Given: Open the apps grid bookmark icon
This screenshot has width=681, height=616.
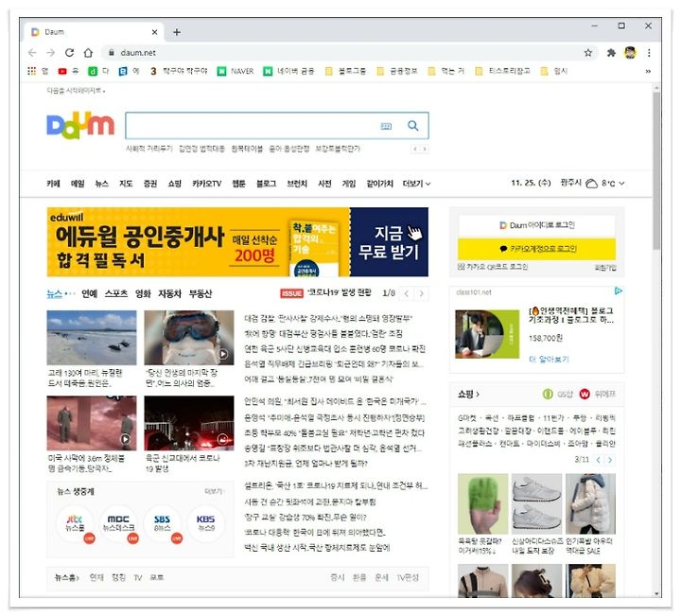Looking at the screenshot, I should coord(32,71).
